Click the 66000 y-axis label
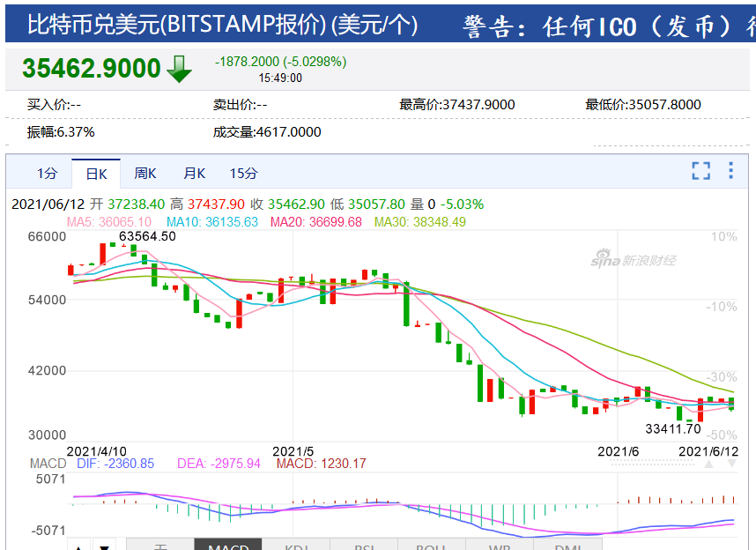This screenshot has width=756, height=550. click(47, 236)
